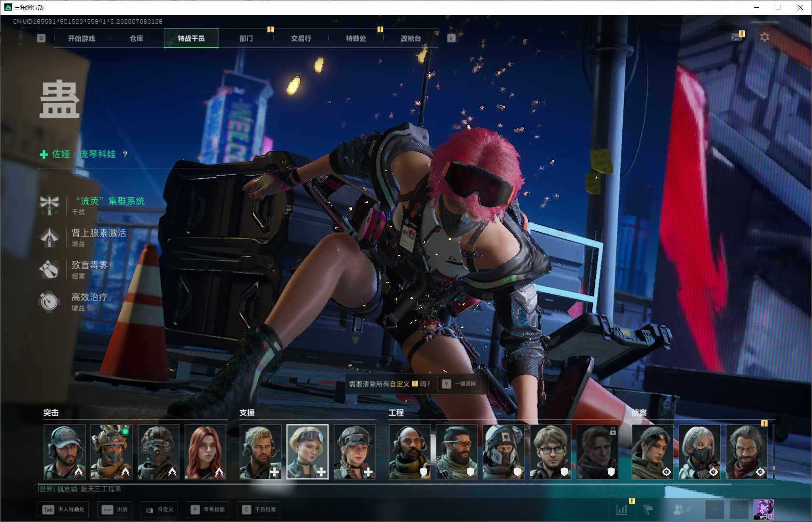The height and width of the screenshot is (522, 812).
Task: Open the player avatar in bottom-right
Action: point(764,509)
